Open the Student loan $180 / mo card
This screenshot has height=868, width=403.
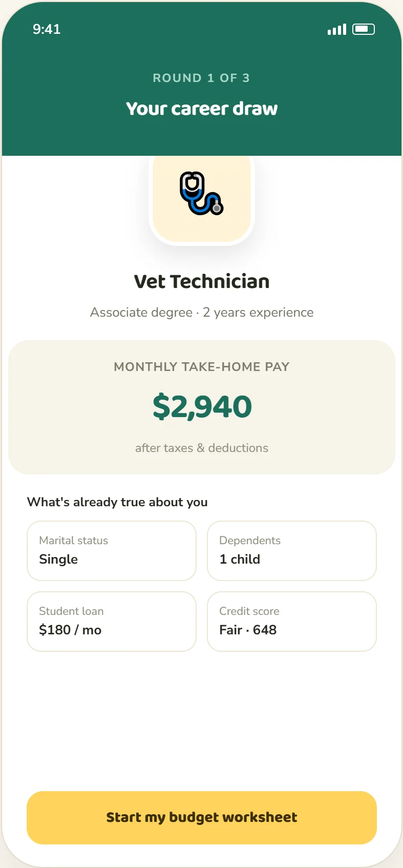[112, 622]
